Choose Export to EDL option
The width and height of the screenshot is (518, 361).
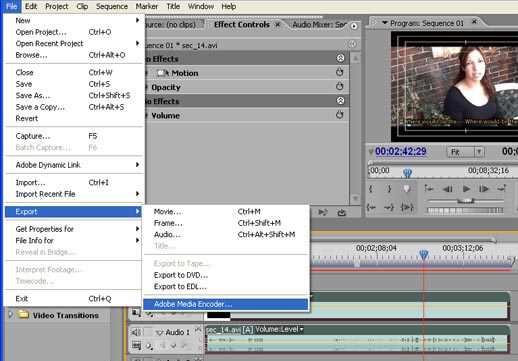[x=226, y=286]
